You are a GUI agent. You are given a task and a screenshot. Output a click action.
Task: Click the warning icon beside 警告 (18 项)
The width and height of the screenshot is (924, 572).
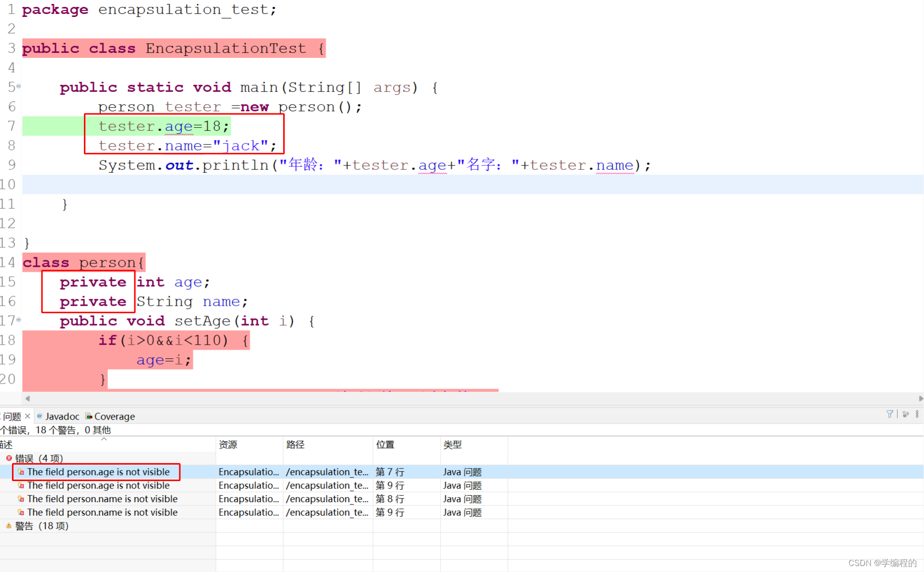[9, 526]
